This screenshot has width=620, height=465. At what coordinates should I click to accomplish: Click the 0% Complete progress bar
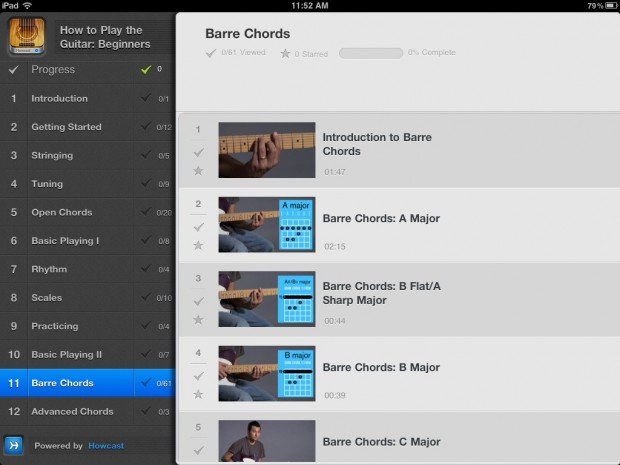click(x=371, y=53)
